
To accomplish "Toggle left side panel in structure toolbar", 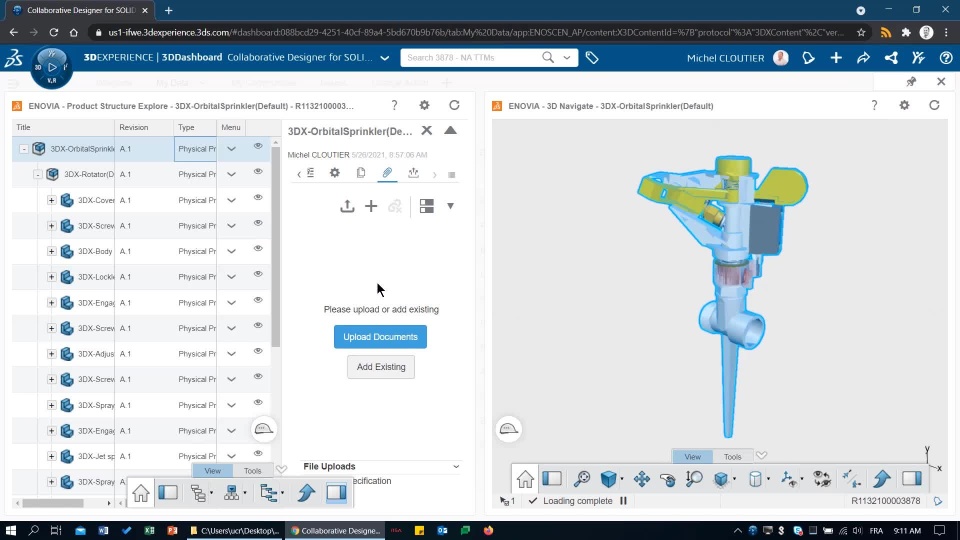I will tap(168, 493).
